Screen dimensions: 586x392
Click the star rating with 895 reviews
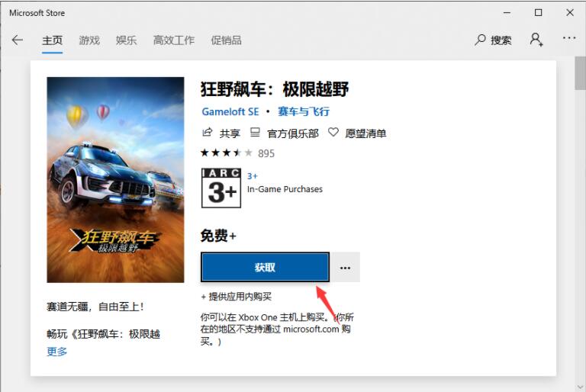pos(238,153)
